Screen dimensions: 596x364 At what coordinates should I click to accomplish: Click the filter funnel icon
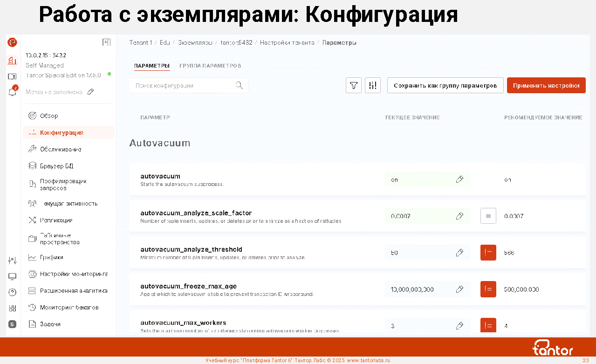tap(354, 85)
